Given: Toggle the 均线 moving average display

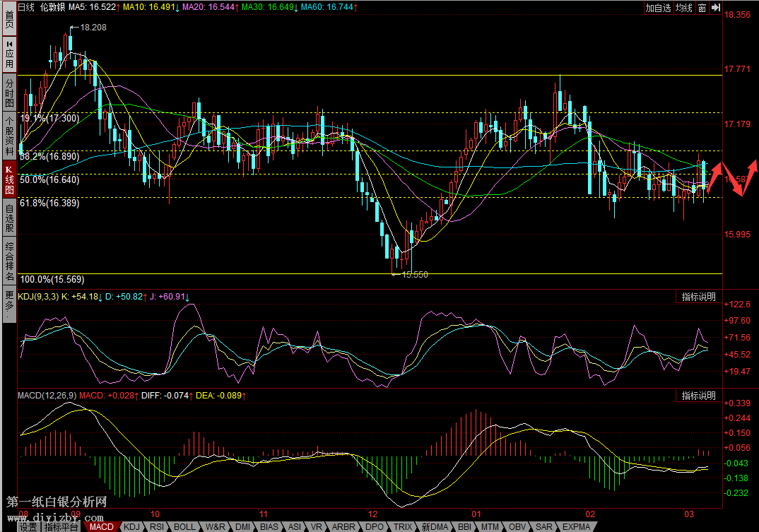Looking at the screenshot, I should click(683, 8).
